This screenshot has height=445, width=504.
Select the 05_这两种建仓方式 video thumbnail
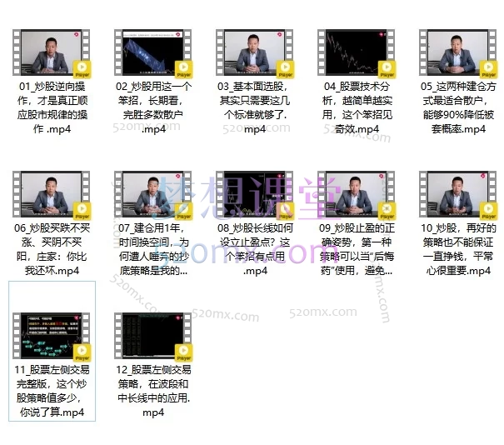tap(457, 52)
